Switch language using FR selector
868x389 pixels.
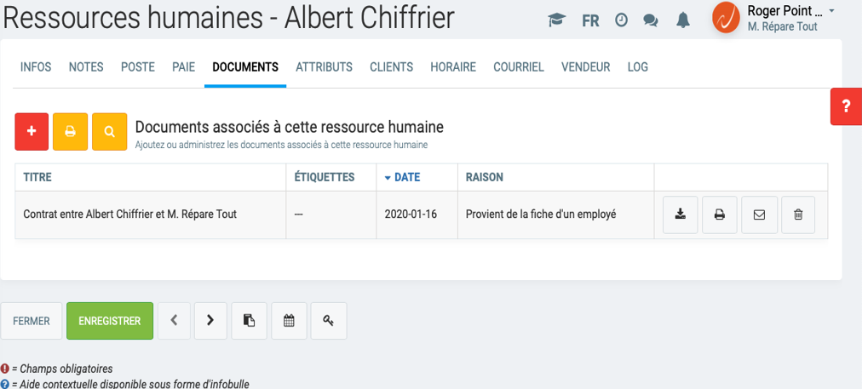(590, 20)
